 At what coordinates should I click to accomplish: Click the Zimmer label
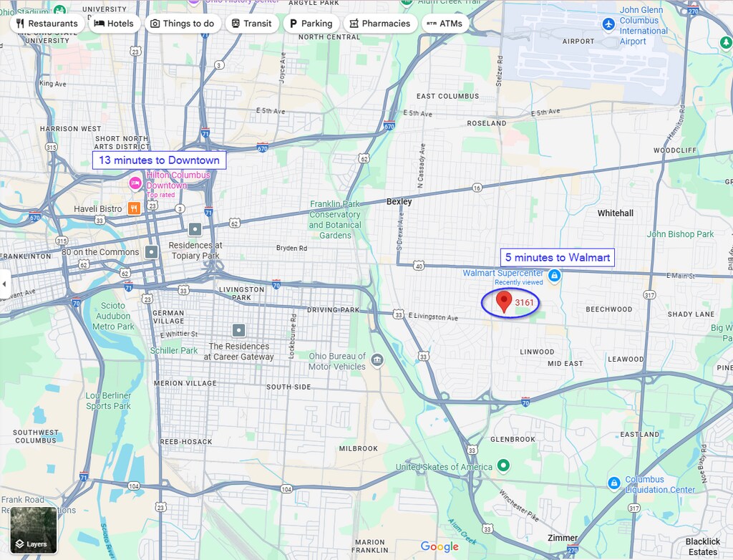(563, 538)
